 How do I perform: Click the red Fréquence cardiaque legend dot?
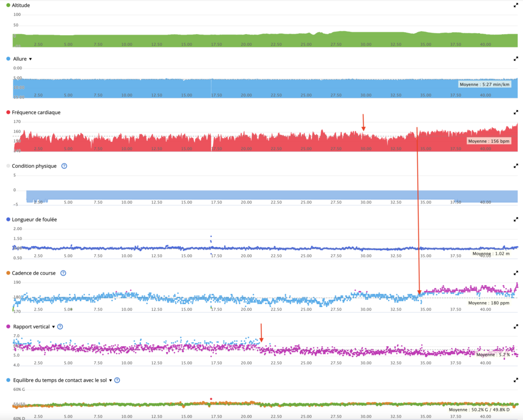(x=8, y=112)
